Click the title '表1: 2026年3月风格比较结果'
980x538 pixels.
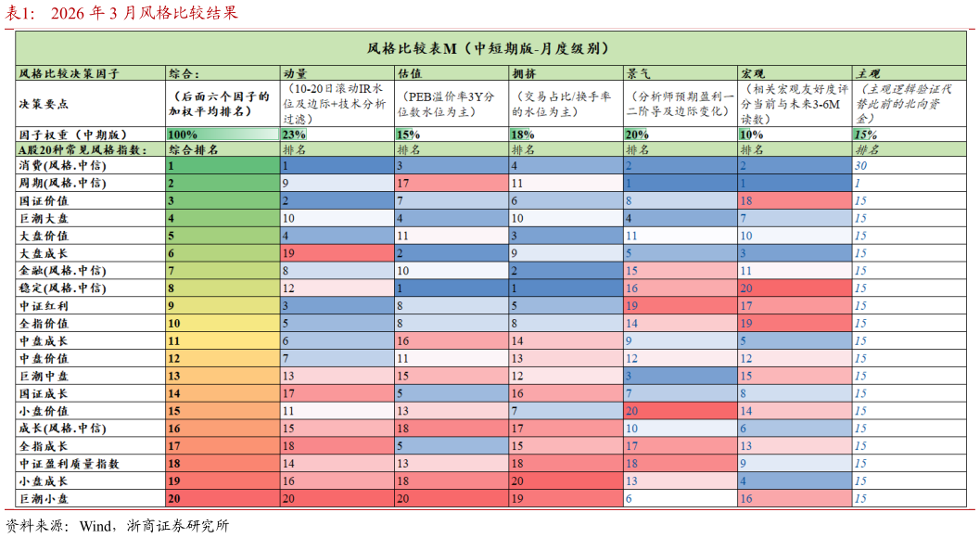121,13
